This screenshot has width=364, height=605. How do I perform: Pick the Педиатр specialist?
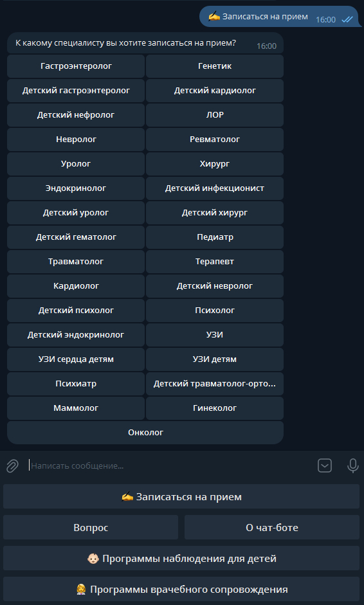pyautogui.click(x=215, y=237)
